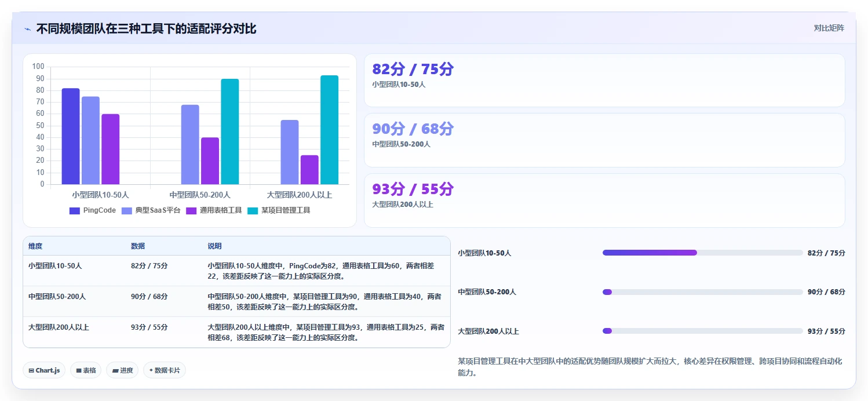Image resolution: width=868 pixels, height=401 pixels.
Task: Click the table cell 90分 / 68分
Action: tap(149, 297)
